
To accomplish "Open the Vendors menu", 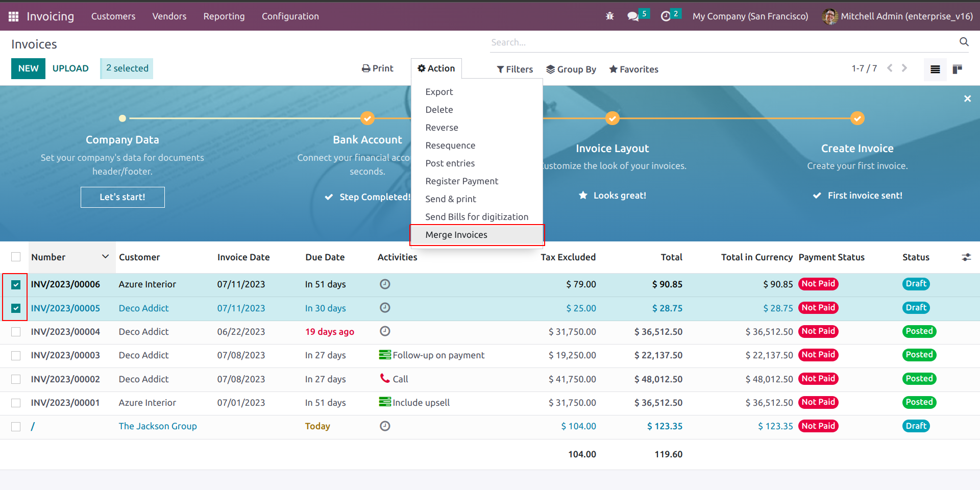I will [169, 16].
